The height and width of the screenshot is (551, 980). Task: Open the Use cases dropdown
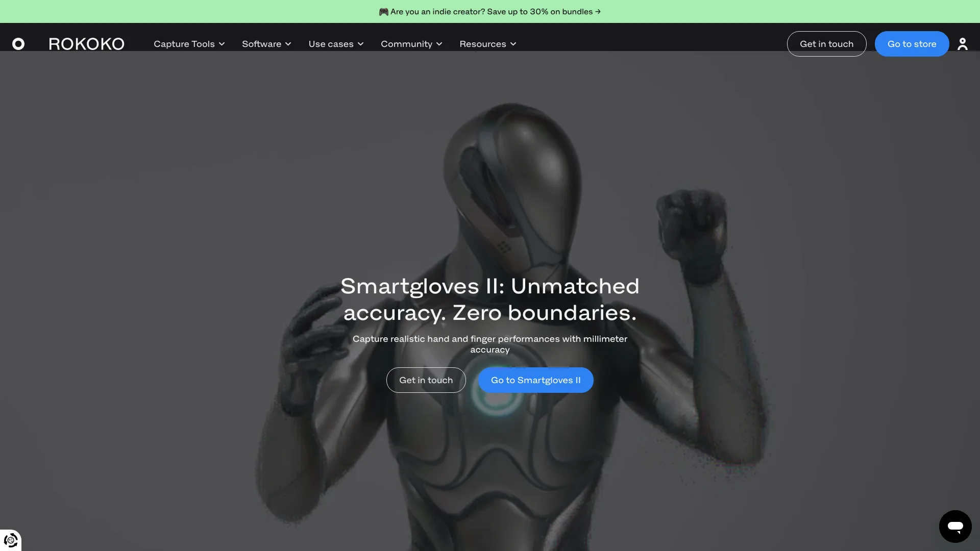point(336,44)
